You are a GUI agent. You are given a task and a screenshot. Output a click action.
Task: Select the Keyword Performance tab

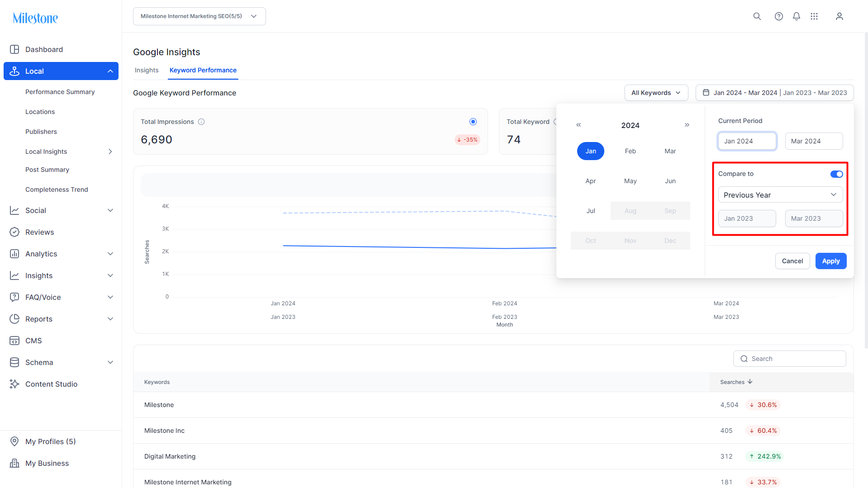203,70
